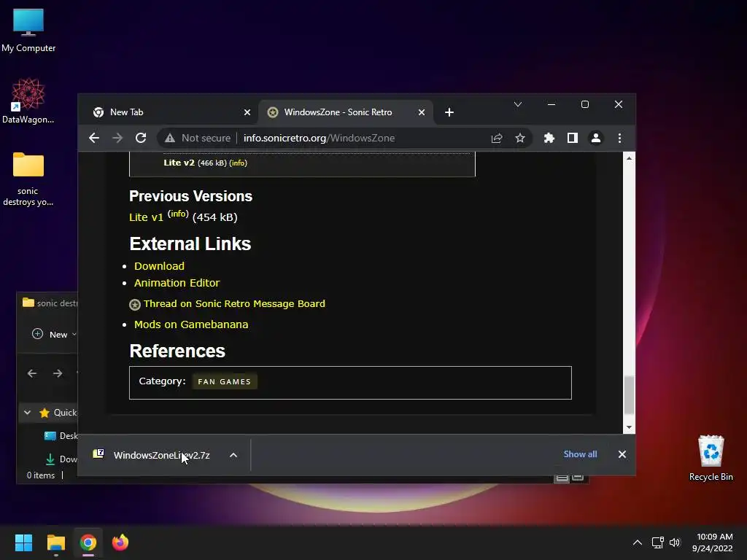This screenshot has height=560, width=747.
Task: Open Chrome profile avatar
Action: (595, 138)
